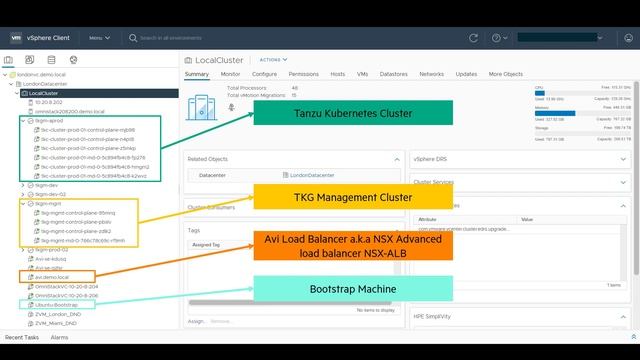640x360 pixels.
Task: Switch to the Configure tab
Action: pyautogui.click(x=264, y=74)
